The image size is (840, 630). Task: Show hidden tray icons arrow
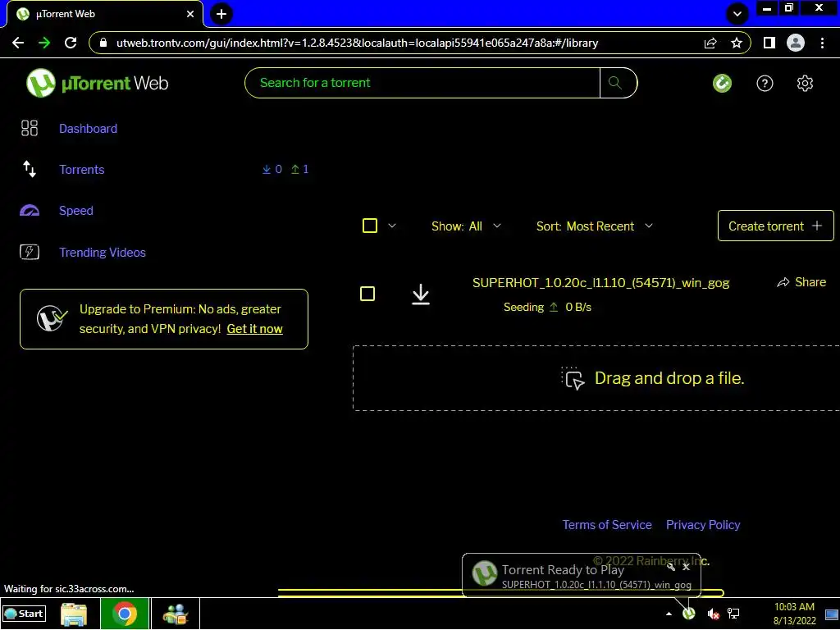(x=669, y=614)
